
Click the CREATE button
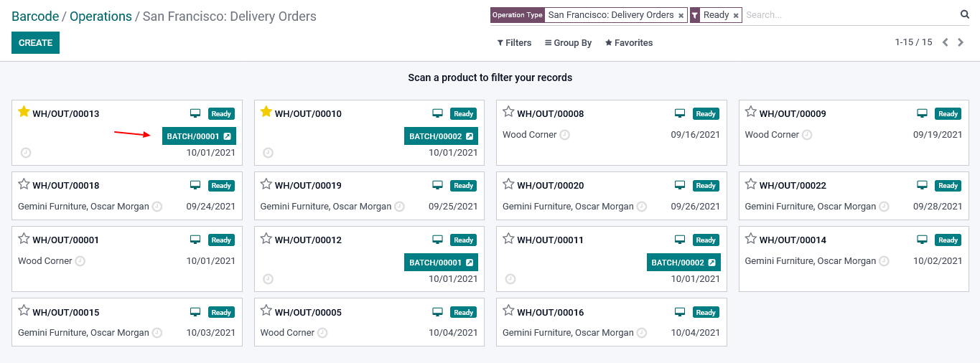tap(35, 43)
